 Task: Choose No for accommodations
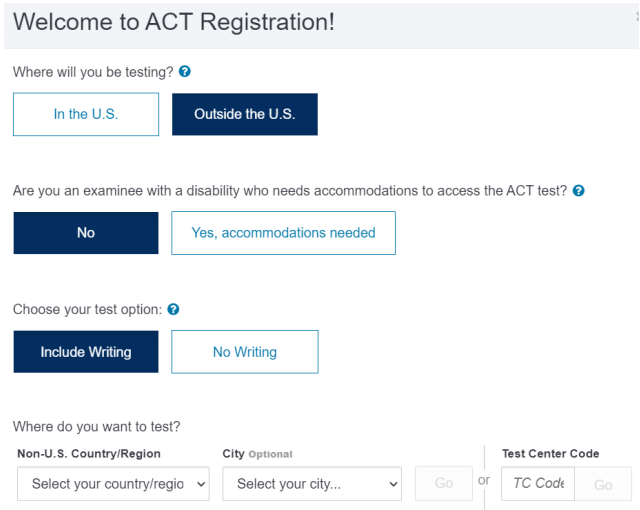(86, 233)
